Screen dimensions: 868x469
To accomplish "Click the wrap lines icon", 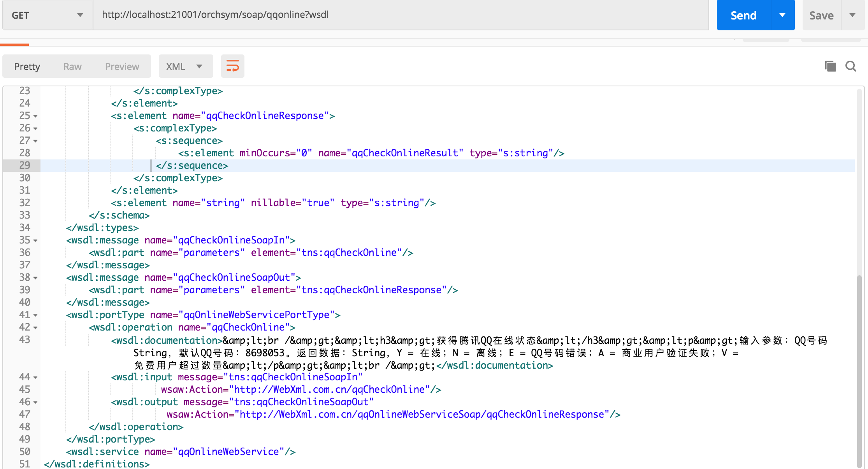I will 232,66.
